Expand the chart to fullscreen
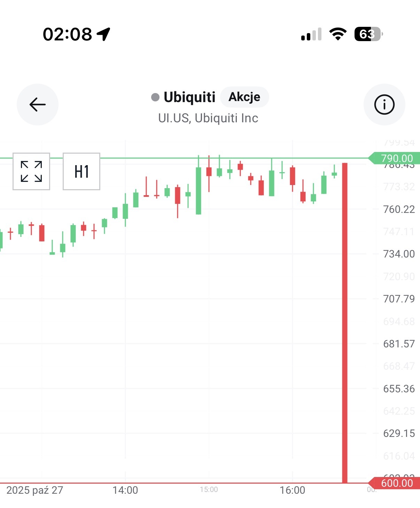Image resolution: width=420 pixels, height=508 pixels. tap(31, 171)
